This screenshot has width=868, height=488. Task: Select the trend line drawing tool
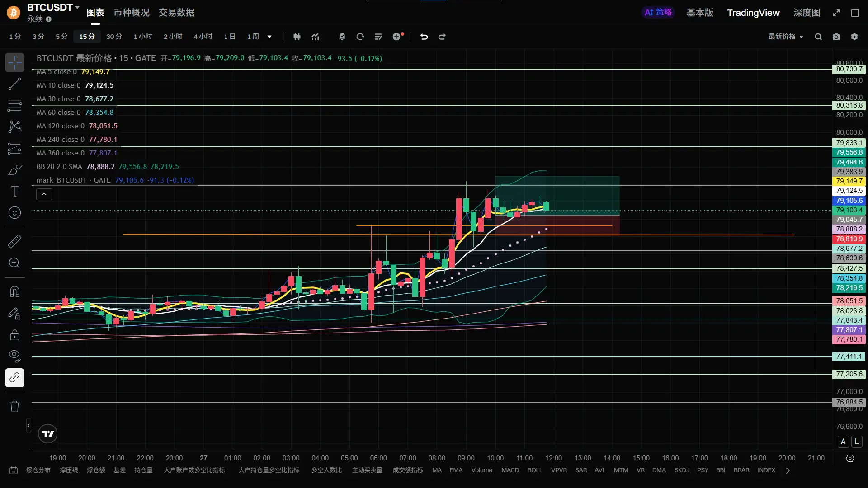(x=14, y=84)
